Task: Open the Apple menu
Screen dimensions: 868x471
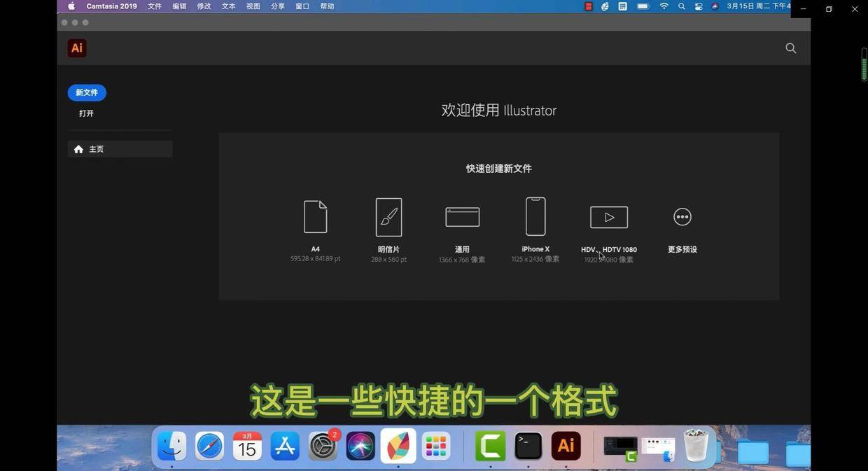Action: coord(71,6)
